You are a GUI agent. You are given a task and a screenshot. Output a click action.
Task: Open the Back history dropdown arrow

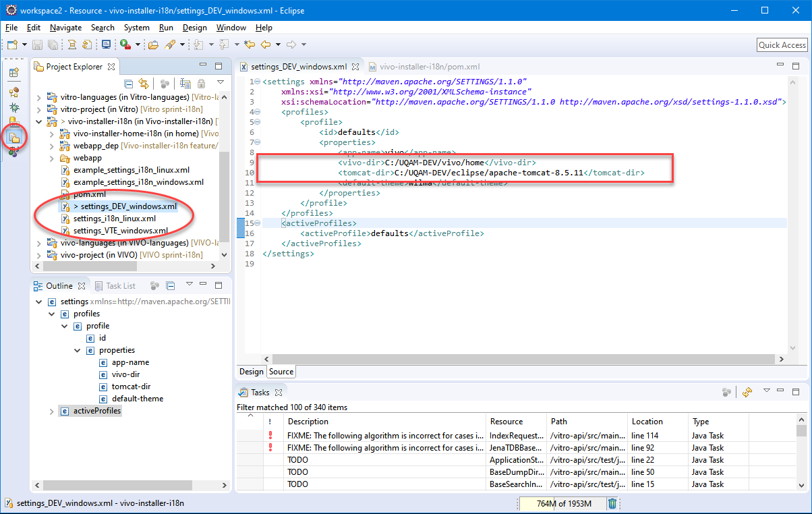click(x=278, y=45)
